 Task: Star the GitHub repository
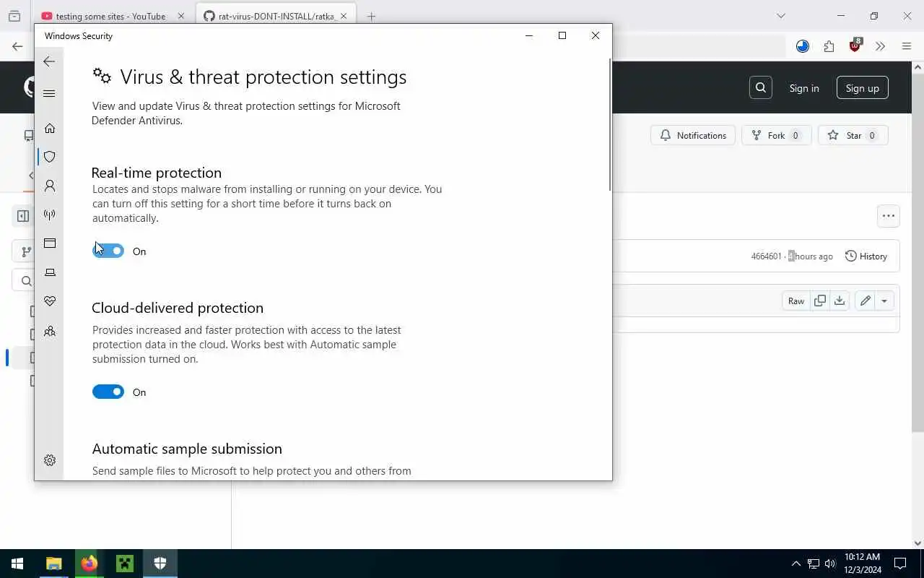(853, 135)
